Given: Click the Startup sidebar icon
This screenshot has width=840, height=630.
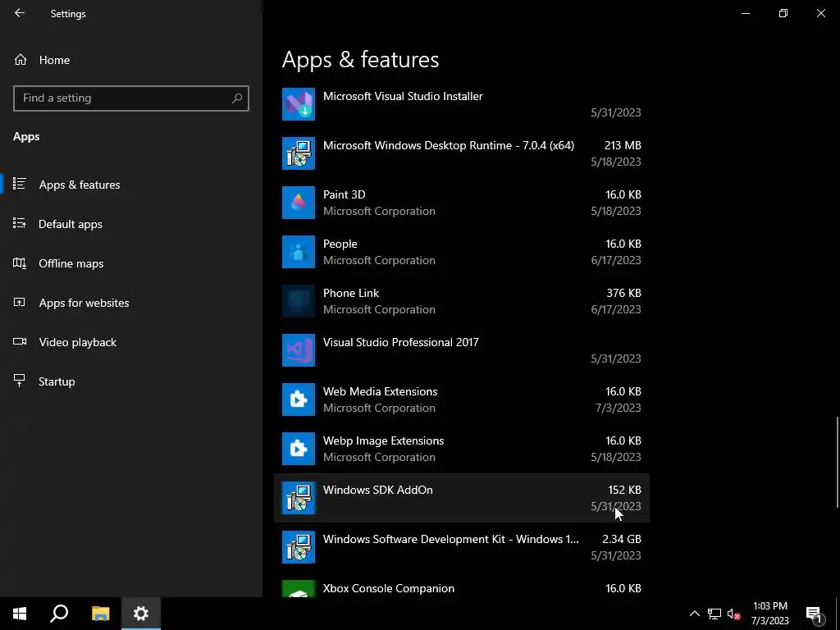Looking at the screenshot, I should pos(20,381).
